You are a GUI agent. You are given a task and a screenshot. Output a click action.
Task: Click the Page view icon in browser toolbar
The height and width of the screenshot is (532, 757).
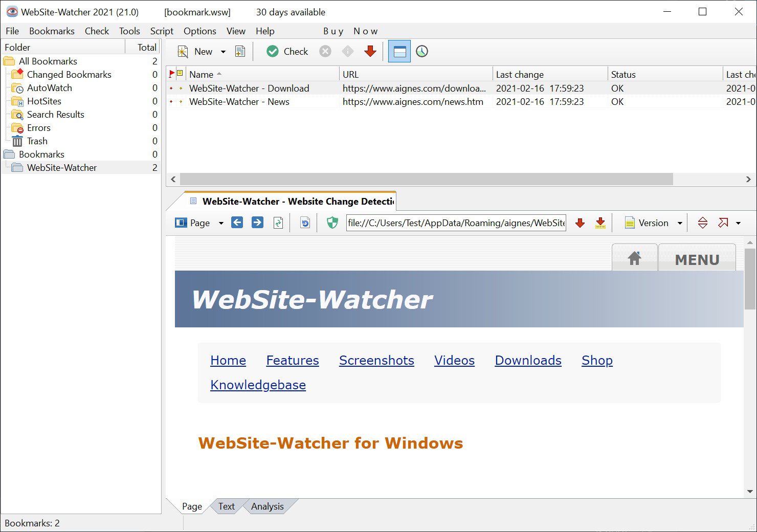pos(181,223)
